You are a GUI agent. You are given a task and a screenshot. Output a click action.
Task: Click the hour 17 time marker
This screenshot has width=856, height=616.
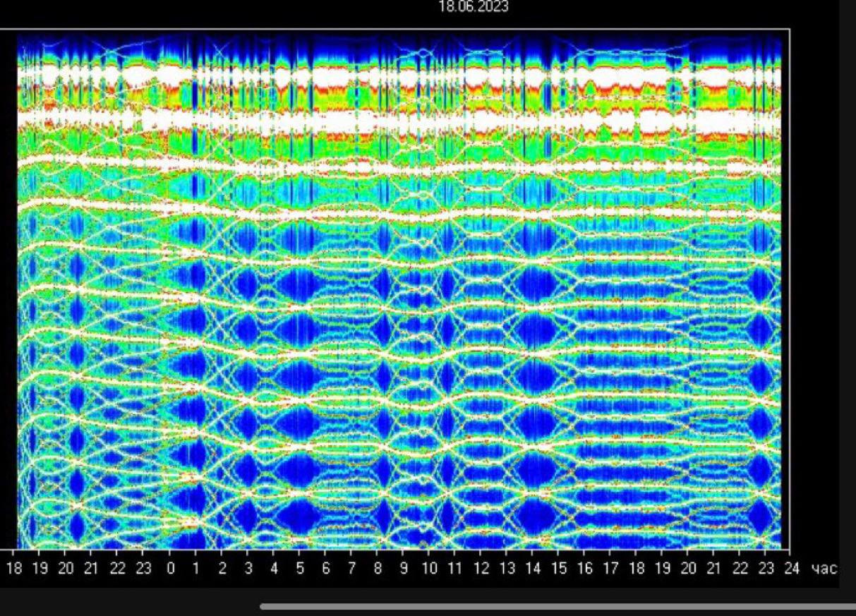[x=610, y=569]
